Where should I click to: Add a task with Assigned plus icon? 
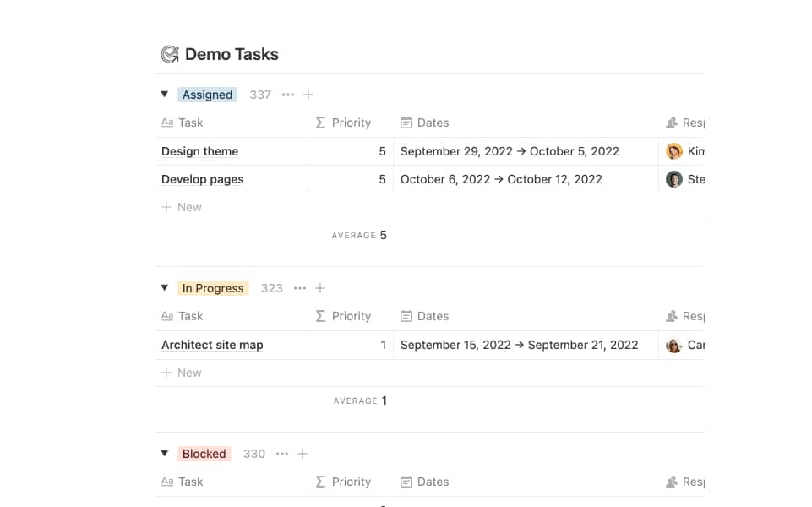pyautogui.click(x=308, y=95)
